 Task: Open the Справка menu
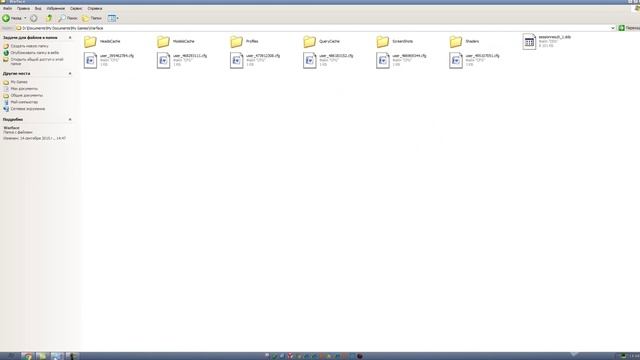click(x=95, y=8)
